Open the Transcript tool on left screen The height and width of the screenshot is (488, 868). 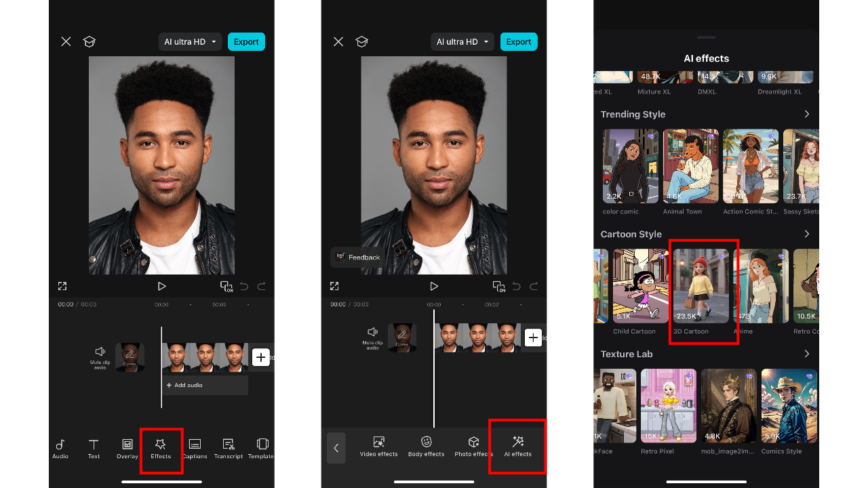(x=229, y=449)
